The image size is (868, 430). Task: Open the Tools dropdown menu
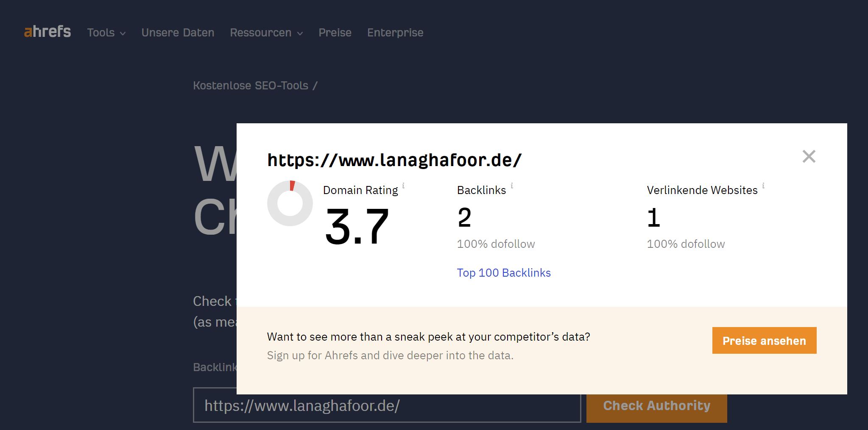coord(106,33)
